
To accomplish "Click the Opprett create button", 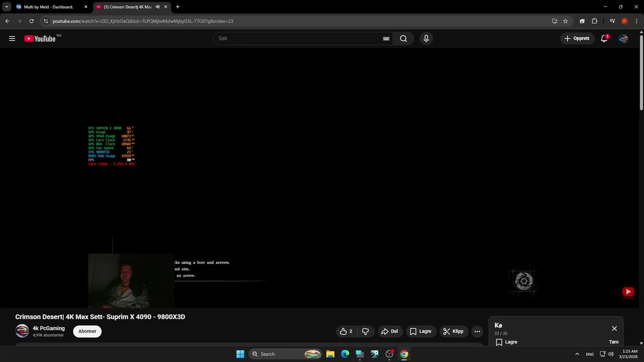I will pos(577,38).
